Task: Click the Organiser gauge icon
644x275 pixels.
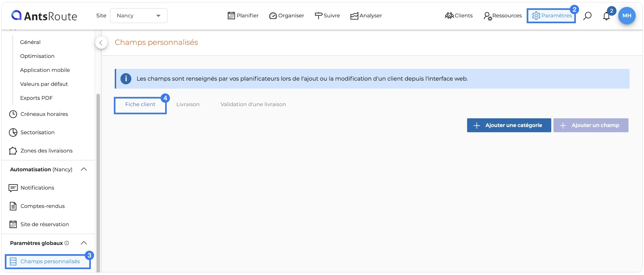Action: coord(273,16)
